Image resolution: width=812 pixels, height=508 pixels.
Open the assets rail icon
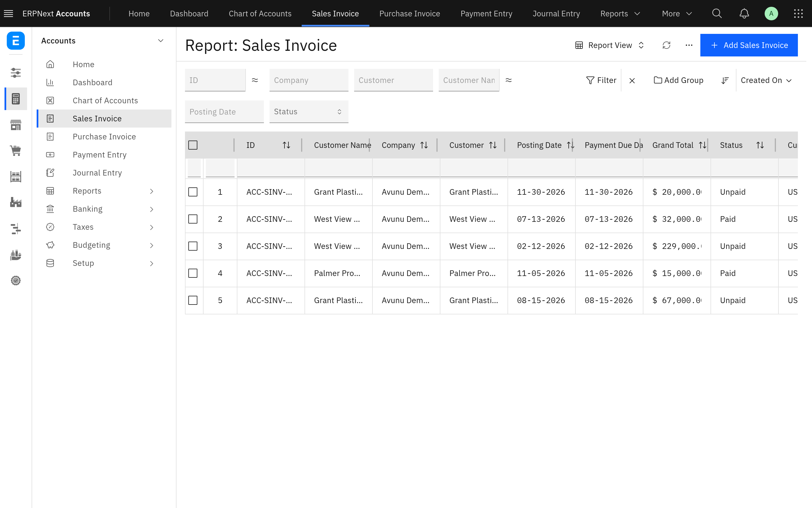click(x=16, y=255)
